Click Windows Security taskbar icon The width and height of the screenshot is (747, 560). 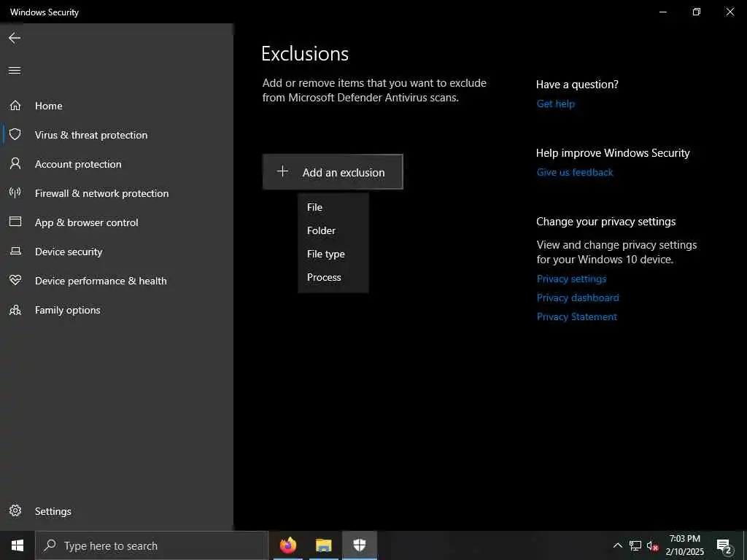point(359,545)
